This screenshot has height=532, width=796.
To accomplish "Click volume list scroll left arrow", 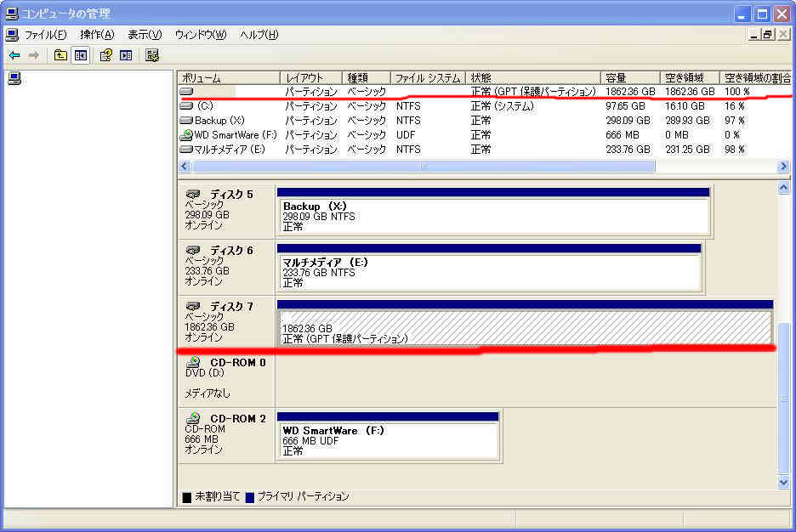I will (x=185, y=166).
